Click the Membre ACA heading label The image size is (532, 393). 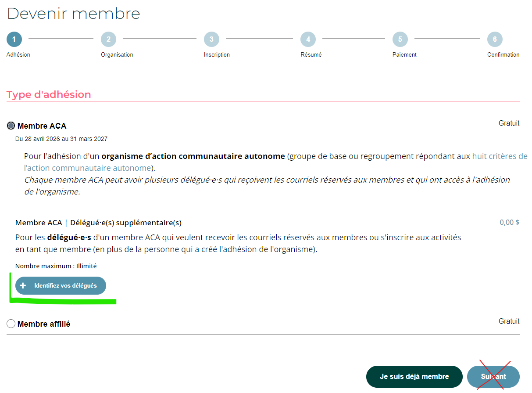click(42, 126)
